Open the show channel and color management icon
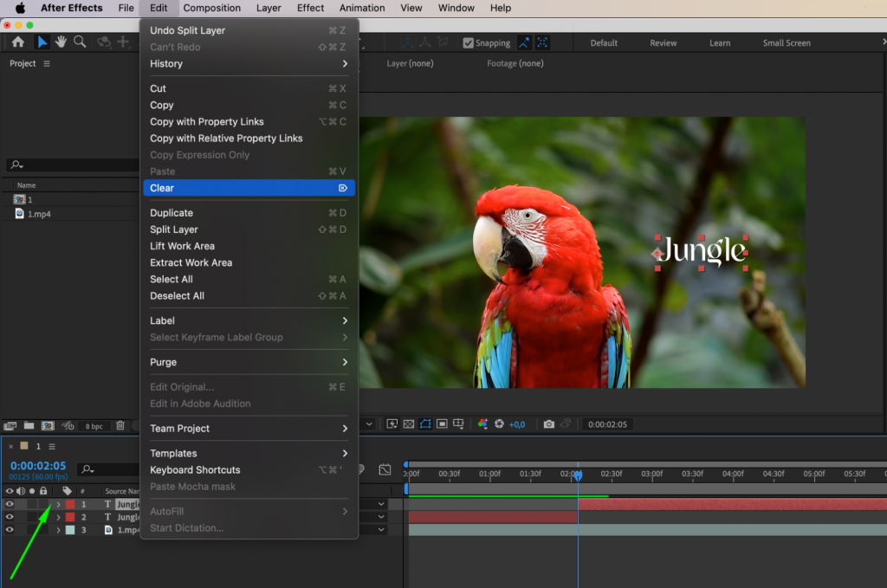The image size is (887, 588). 482,424
